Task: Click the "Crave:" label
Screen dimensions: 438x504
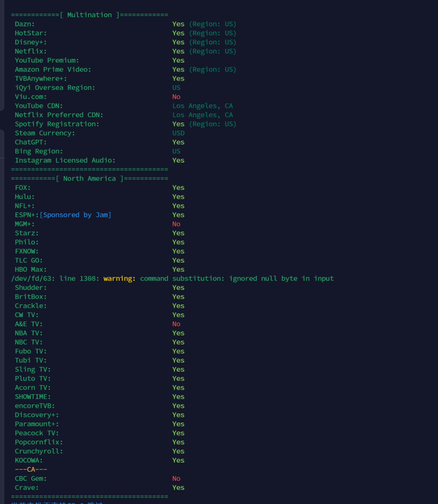Action: (27, 487)
